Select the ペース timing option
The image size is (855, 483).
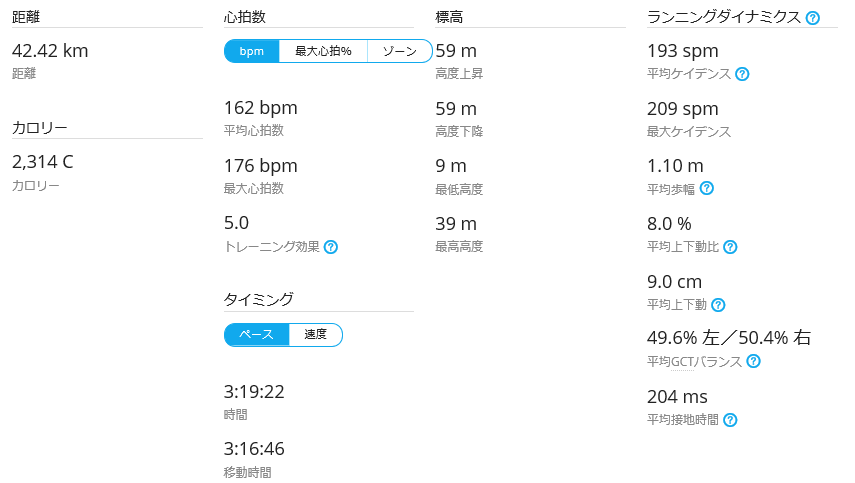(256, 335)
